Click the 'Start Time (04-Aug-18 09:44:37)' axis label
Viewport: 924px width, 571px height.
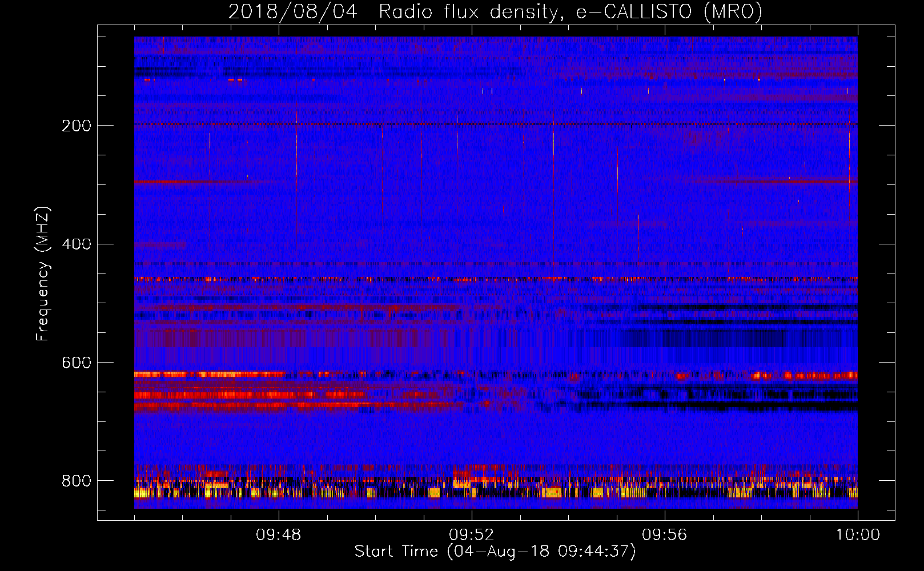[495, 552]
